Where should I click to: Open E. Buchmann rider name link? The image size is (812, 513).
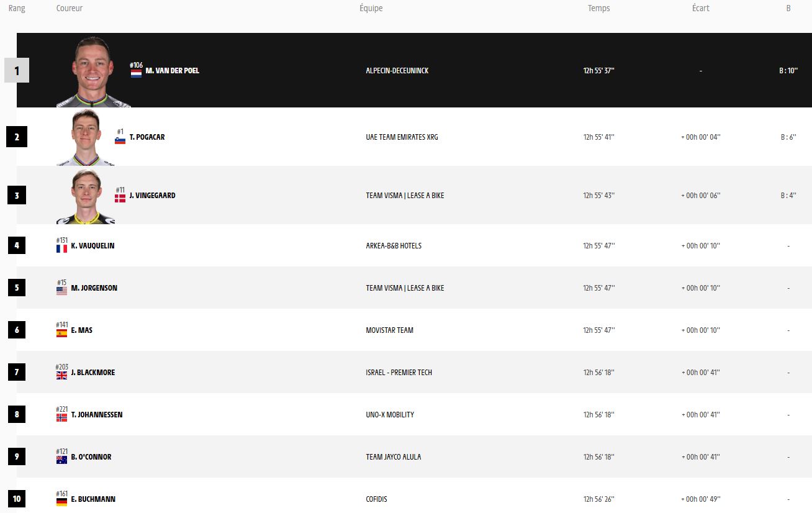tap(93, 499)
